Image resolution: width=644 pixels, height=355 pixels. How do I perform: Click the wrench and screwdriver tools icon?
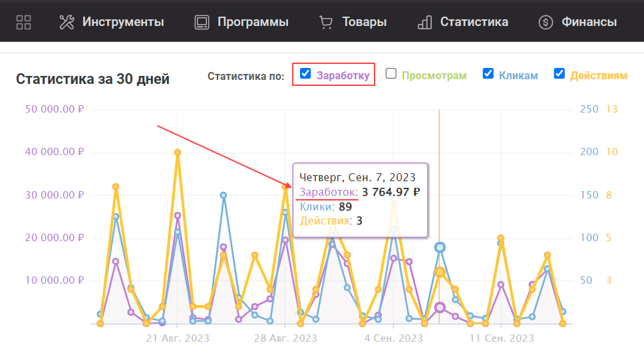pos(67,22)
